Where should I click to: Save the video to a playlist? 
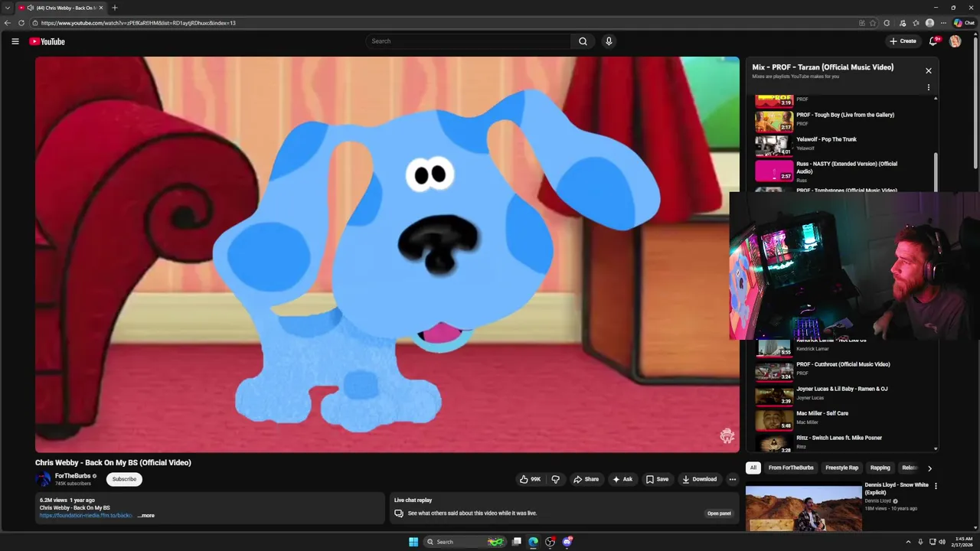click(657, 479)
